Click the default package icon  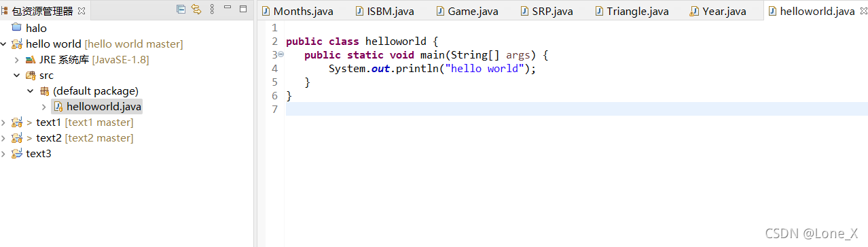click(x=44, y=91)
